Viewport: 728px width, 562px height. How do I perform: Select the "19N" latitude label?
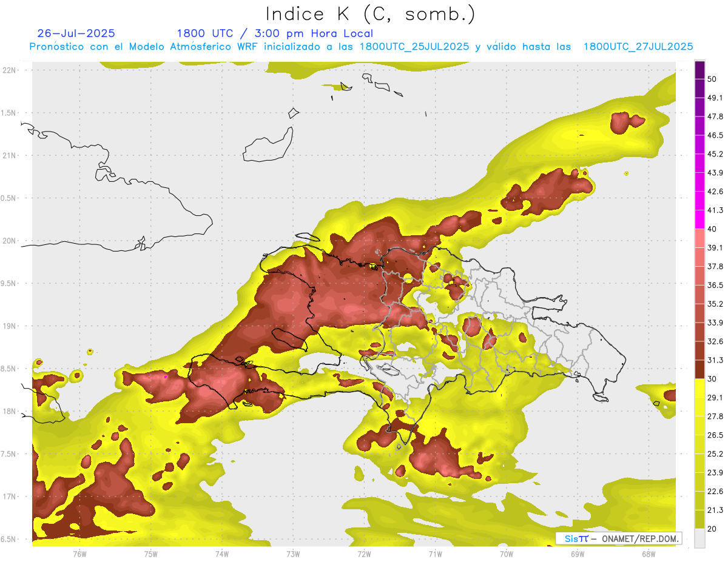point(10,326)
